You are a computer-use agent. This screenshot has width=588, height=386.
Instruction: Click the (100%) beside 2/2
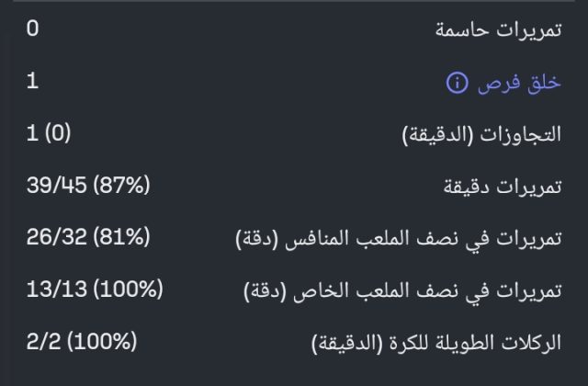(102, 343)
